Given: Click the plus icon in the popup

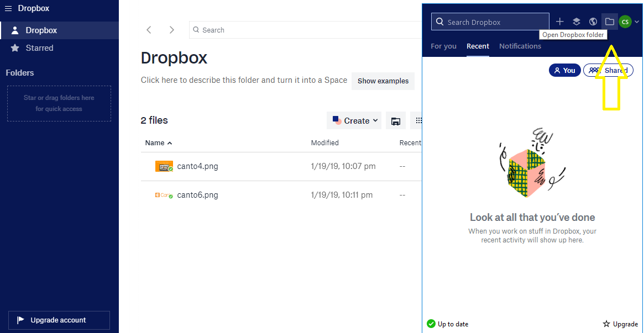Looking at the screenshot, I should (560, 22).
